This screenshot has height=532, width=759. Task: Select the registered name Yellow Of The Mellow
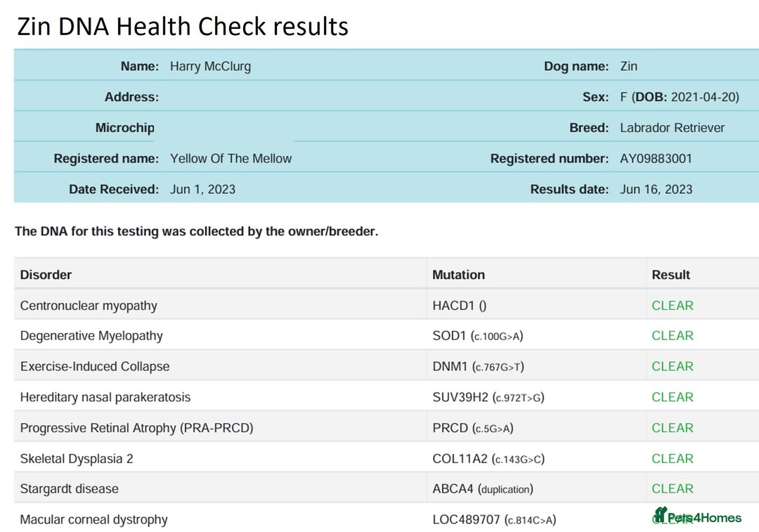tap(231, 158)
